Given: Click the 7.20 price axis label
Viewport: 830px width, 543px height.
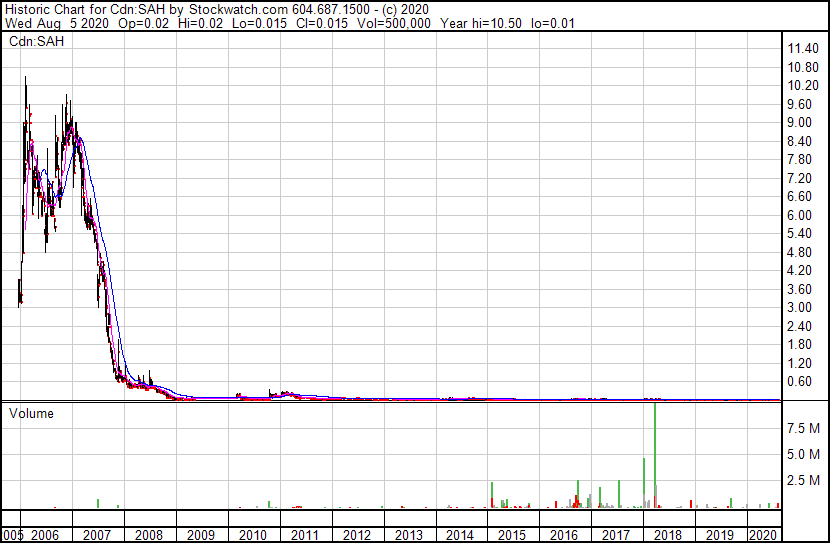Looking at the screenshot, I should [799, 178].
